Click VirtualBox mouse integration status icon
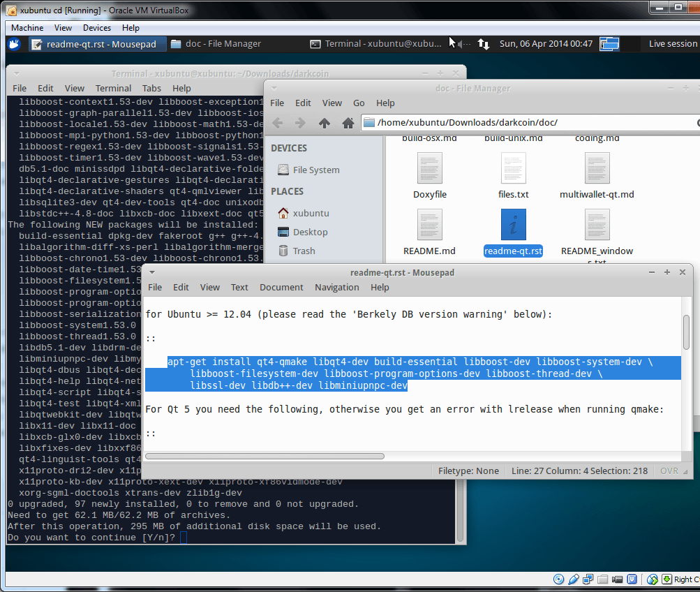 [x=653, y=579]
